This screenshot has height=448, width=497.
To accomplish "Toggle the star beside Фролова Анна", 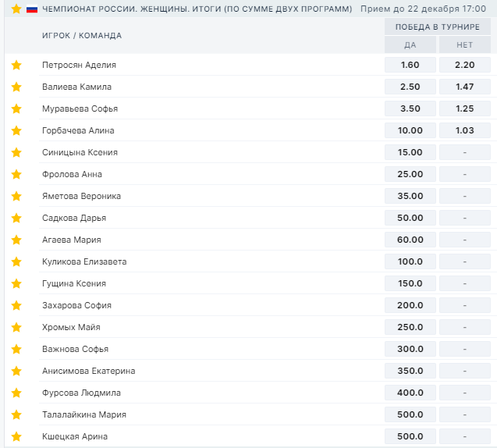I will tap(16, 174).
